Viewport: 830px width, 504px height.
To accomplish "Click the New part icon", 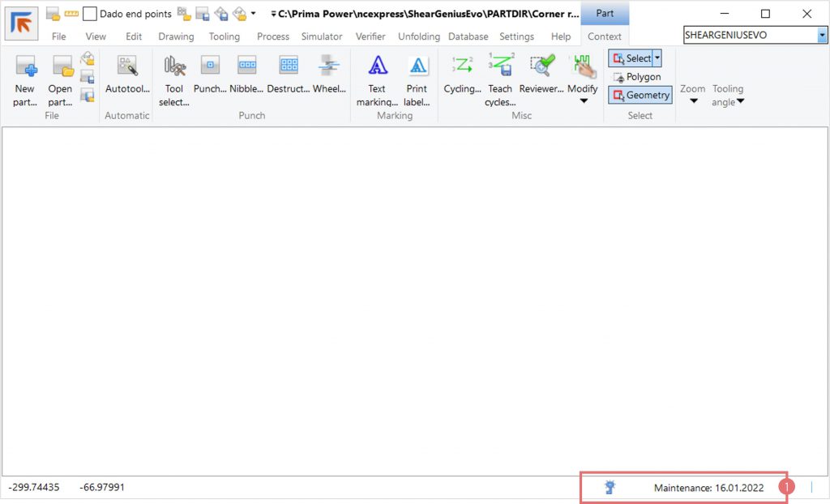I will click(x=25, y=68).
